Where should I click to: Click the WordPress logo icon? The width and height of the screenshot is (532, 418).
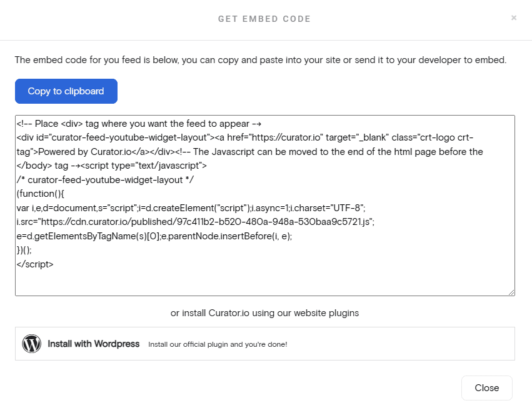click(31, 344)
